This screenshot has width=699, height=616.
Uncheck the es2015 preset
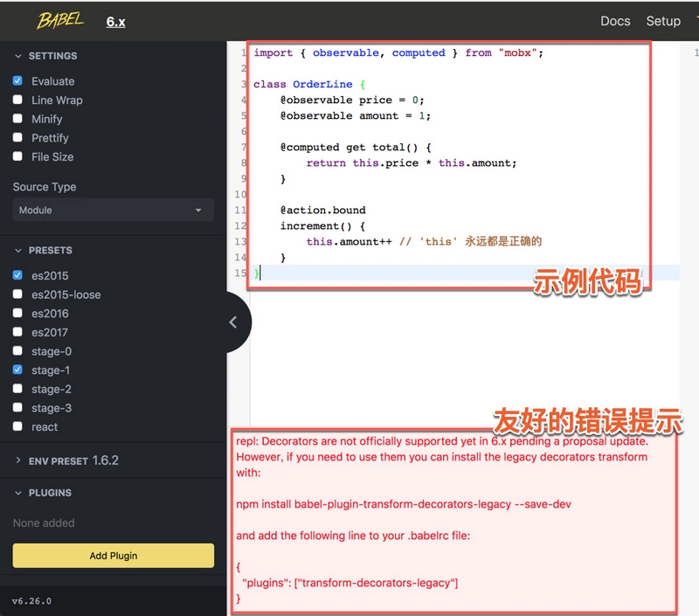tap(17, 275)
